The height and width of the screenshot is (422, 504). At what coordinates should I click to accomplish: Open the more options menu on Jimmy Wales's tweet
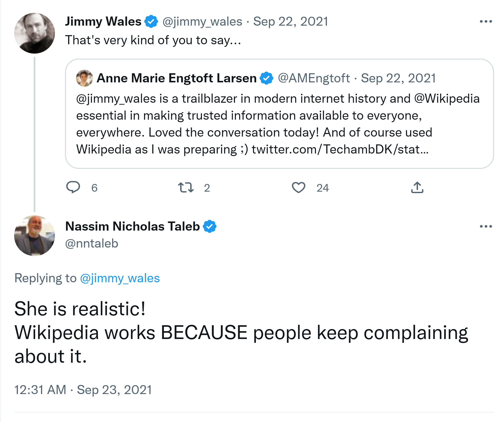pos(486,22)
